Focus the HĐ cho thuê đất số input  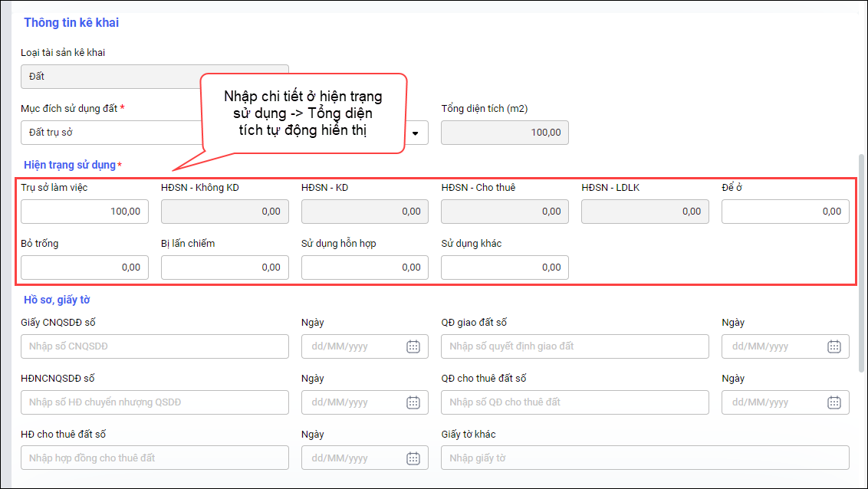(155, 458)
